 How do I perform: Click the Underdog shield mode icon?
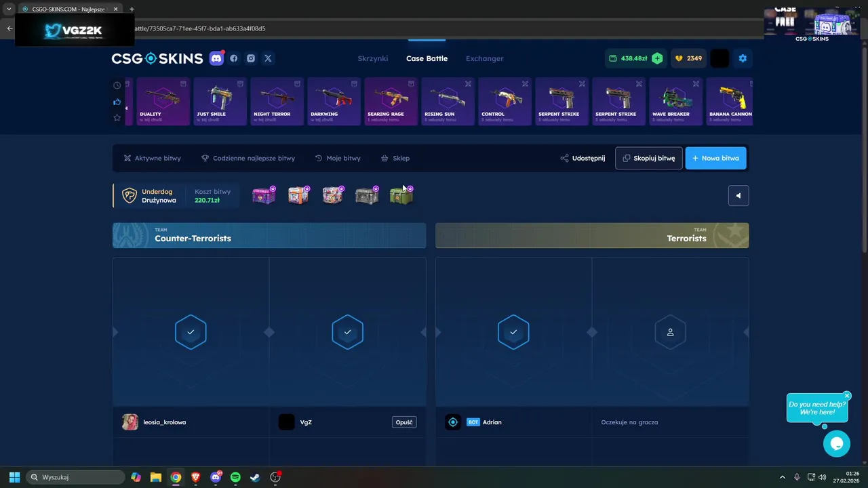129,196
